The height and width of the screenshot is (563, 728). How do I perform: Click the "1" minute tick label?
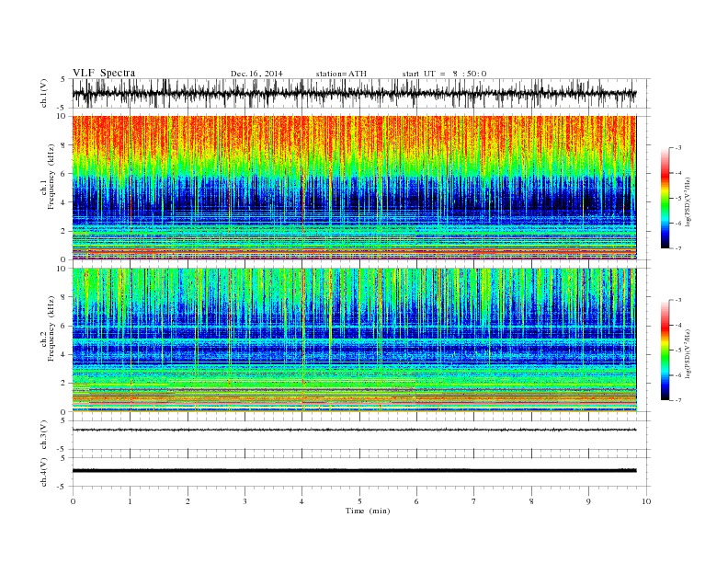pos(130,501)
